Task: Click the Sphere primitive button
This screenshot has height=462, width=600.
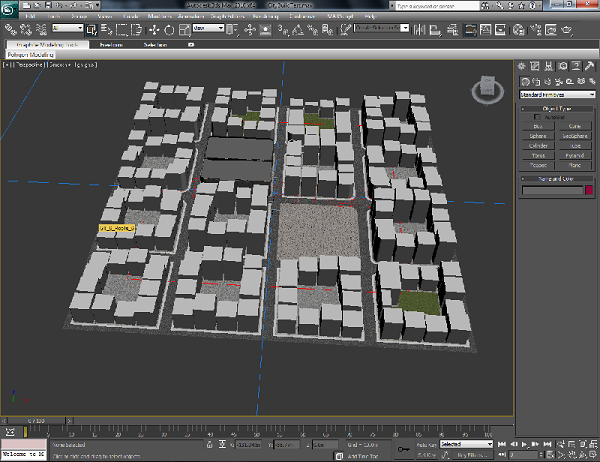Action: 539,136
